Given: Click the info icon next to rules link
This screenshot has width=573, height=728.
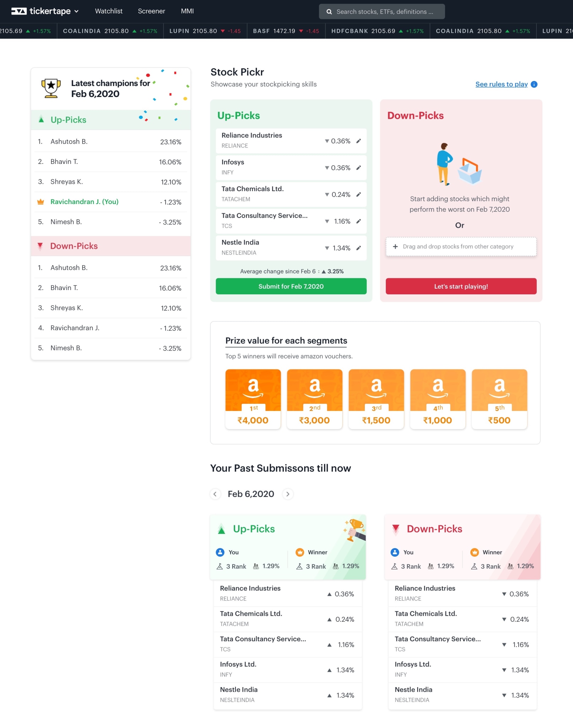Looking at the screenshot, I should (534, 84).
